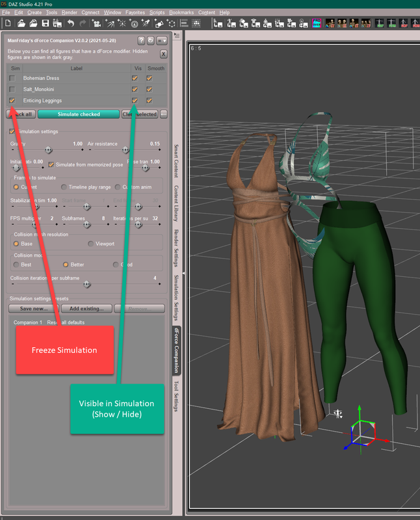Click the merge-save scene toolbar icon
The height and width of the screenshot is (520, 420).
pyautogui.click(x=57, y=23)
